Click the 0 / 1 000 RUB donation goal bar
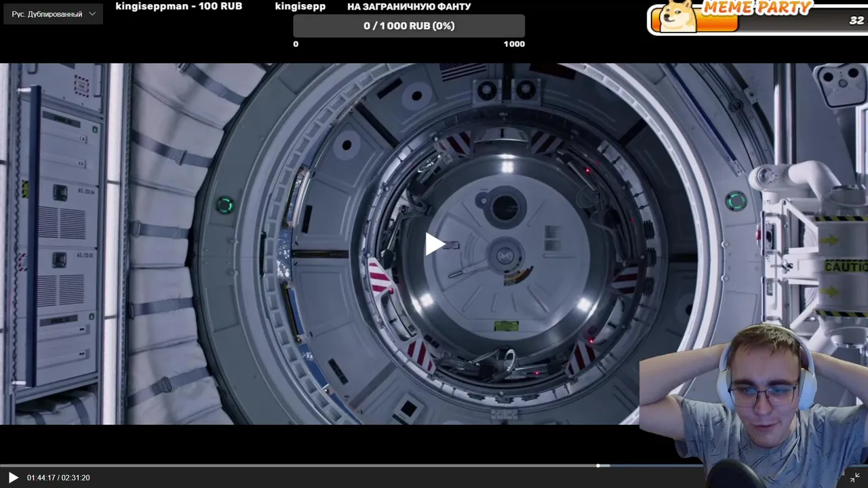The height and width of the screenshot is (488, 868). pos(409,26)
